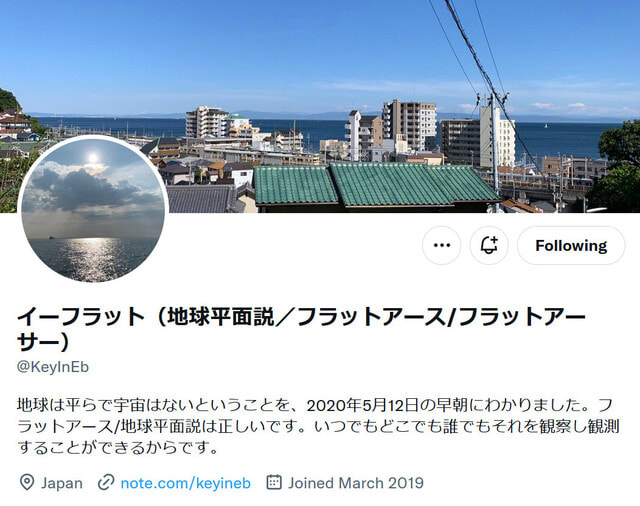Click the tall gray apartment tower in banner
Screen dimensions: 640x506
click(x=409, y=126)
